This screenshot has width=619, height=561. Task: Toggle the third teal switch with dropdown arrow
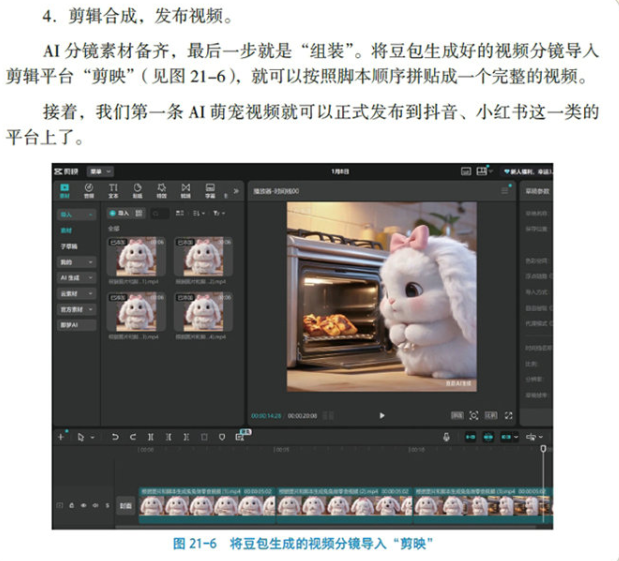pyautogui.click(x=509, y=437)
